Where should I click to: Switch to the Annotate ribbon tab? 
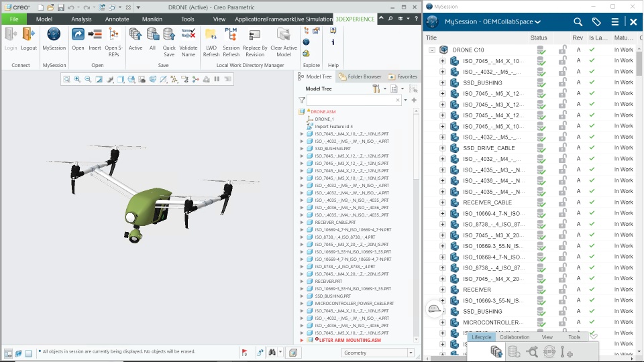coord(117,19)
